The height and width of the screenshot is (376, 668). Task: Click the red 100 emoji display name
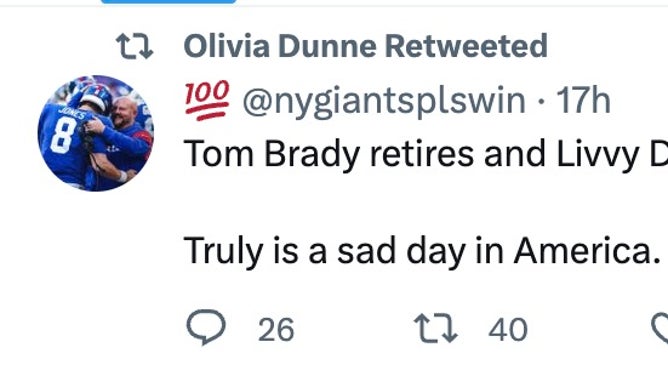click(x=207, y=100)
